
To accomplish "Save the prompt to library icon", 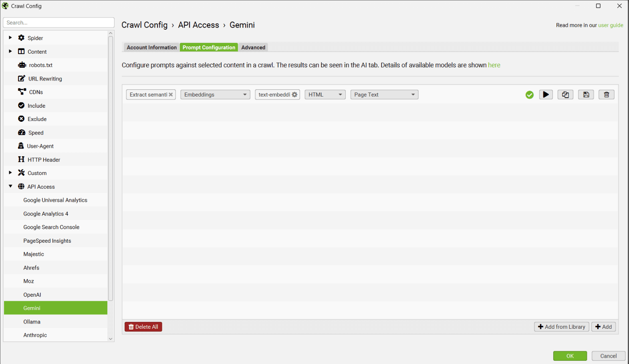I will click(x=586, y=95).
